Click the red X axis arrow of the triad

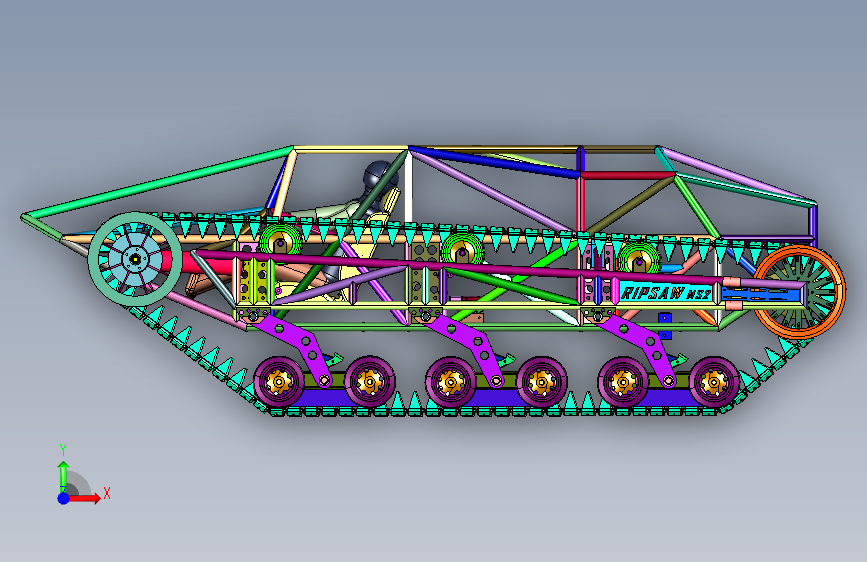(86, 498)
